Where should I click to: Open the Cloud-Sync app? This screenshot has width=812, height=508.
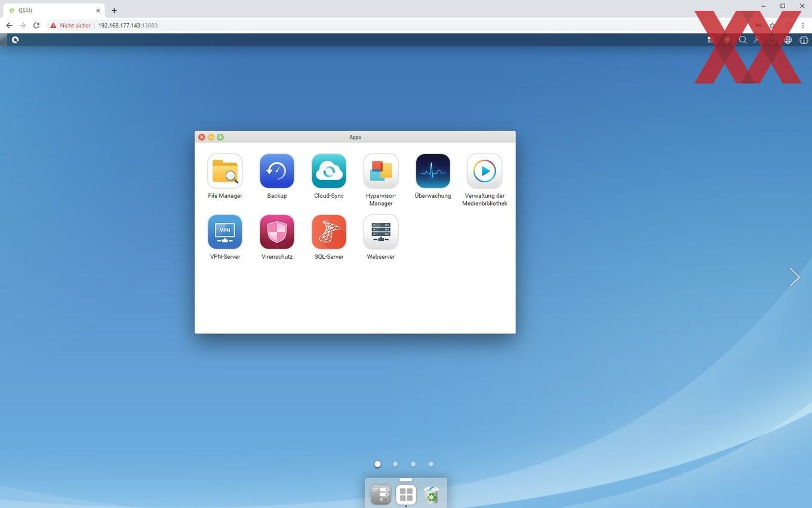click(x=329, y=171)
